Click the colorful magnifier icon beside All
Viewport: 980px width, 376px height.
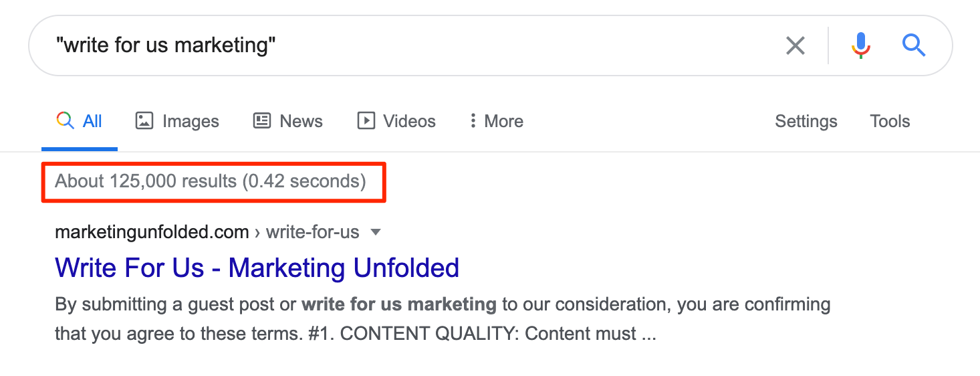point(65,121)
